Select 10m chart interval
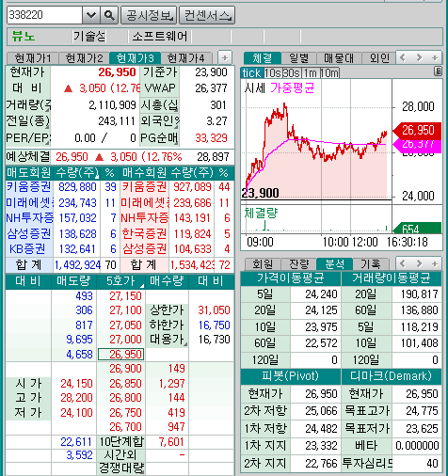The height and width of the screenshot is (476, 448). [329, 73]
